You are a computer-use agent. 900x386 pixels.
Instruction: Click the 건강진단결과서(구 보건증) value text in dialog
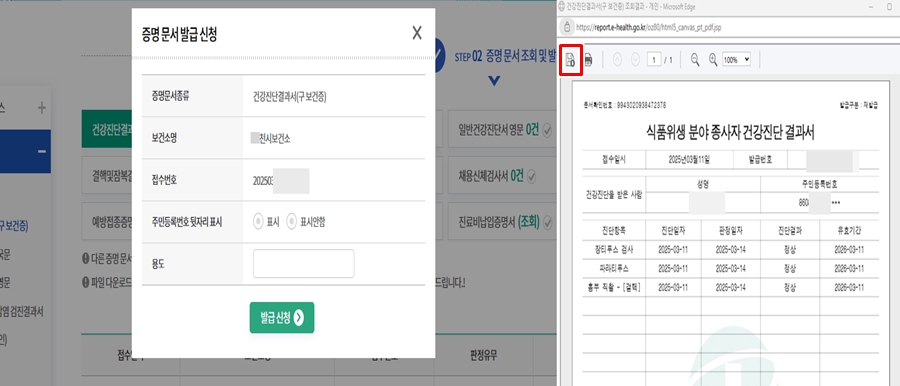coord(290,96)
